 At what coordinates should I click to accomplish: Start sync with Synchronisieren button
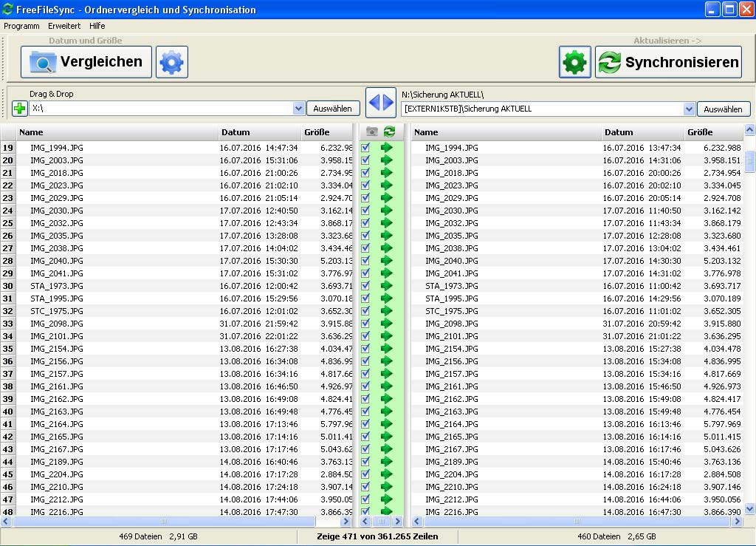668,62
